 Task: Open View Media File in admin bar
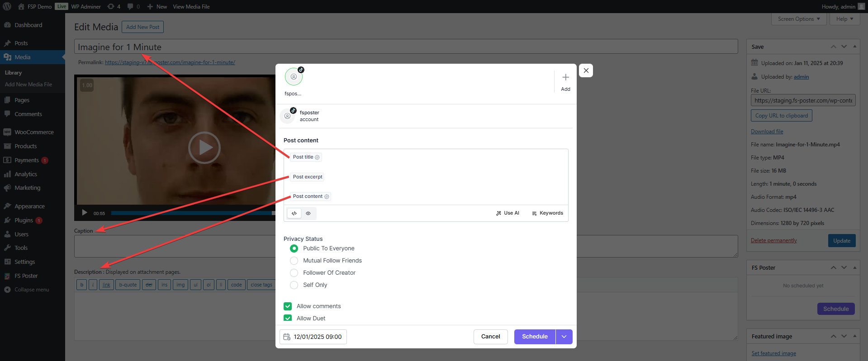click(191, 6)
